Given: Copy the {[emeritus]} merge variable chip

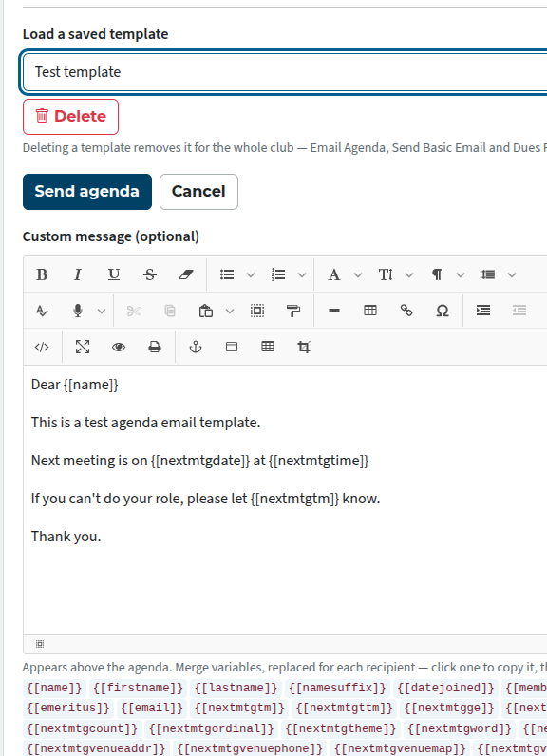Looking at the screenshot, I should (x=68, y=709).
